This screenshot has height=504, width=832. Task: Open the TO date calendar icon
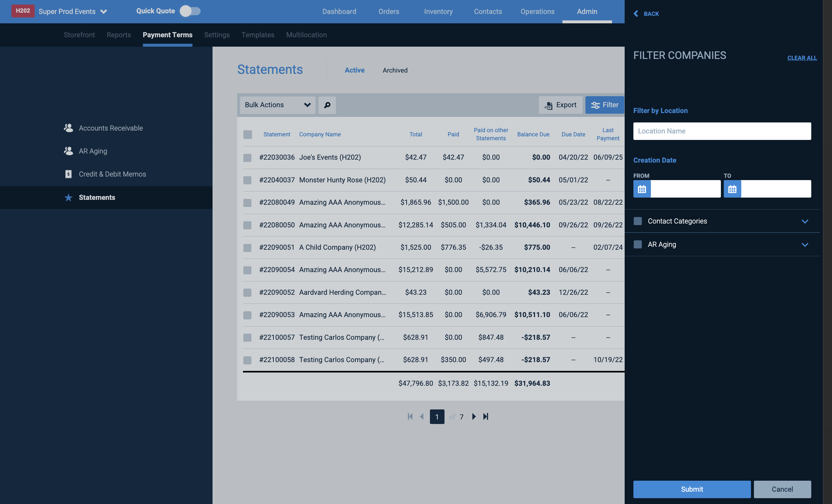coord(733,189)
